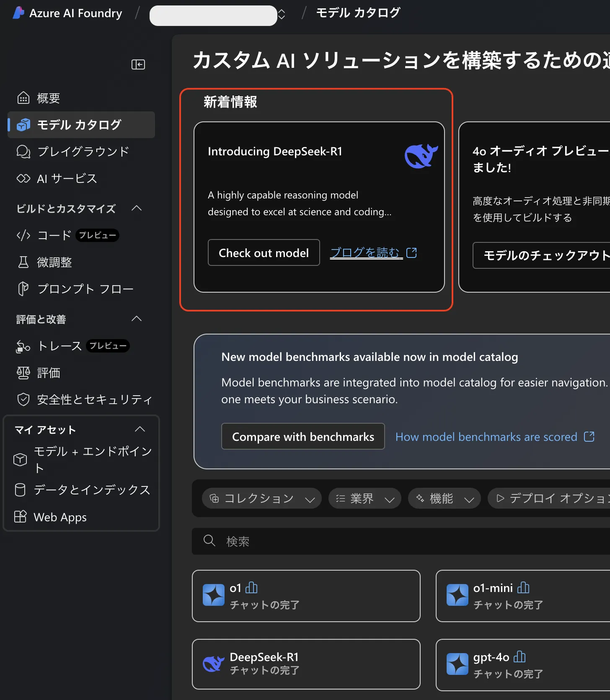Click the benchmark chart icon next to o1
610x700 pixels.
tap(251, 588)
